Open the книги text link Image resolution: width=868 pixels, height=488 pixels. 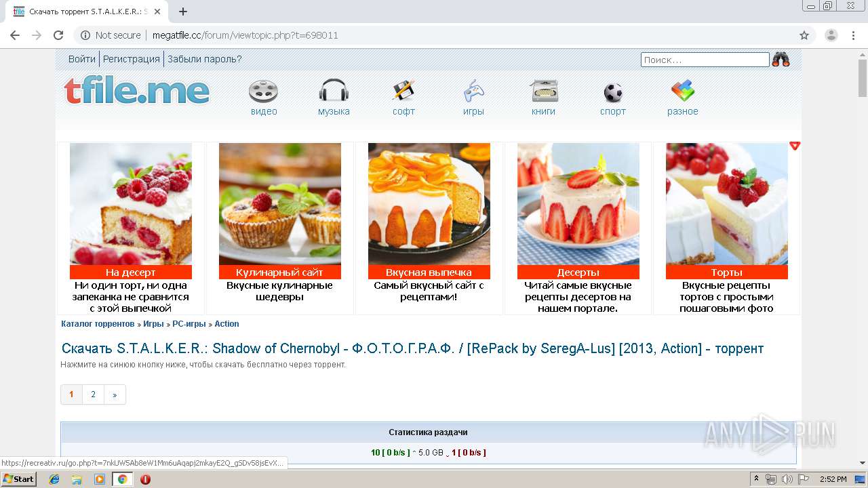coord(543,112)
